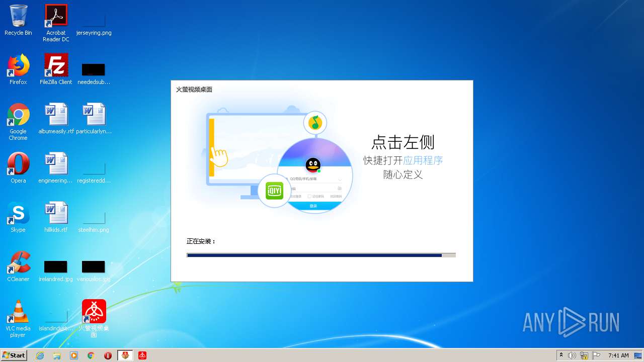Open the Windows Start menu
Image resolution: width=644 pixels, height=362 pixels.
[14, 355]
